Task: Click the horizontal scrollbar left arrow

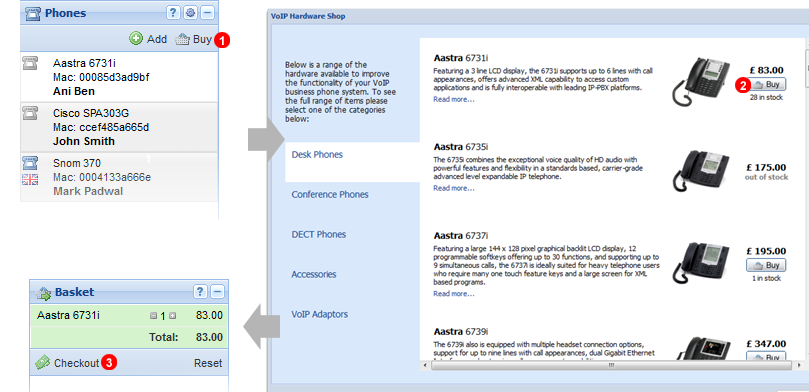Action: [x=426, y=365]
